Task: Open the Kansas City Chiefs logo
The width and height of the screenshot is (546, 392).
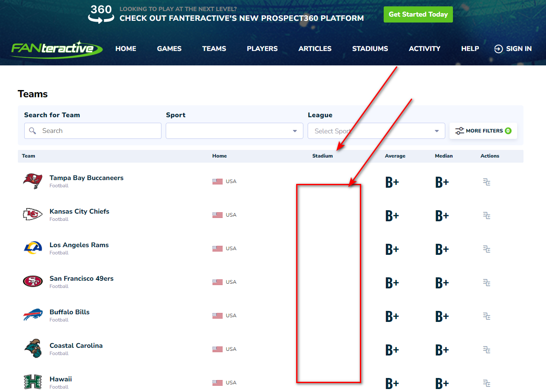Action: pyautogui.click(x=33, y=214)
